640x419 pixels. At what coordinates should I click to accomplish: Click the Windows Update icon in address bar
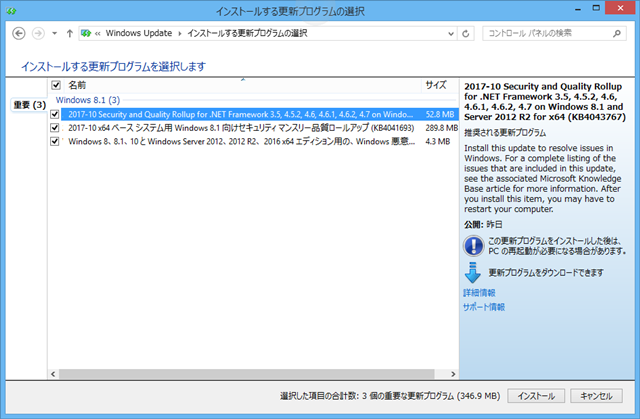coord(86,33)
